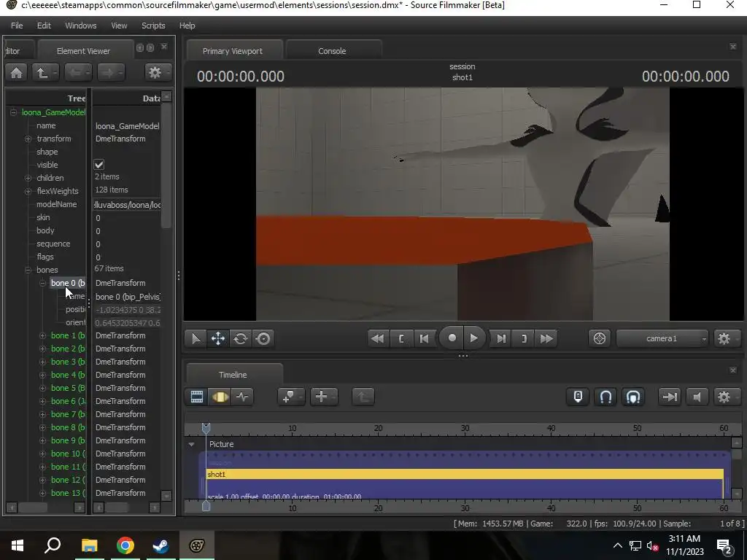
Task: Toggle timeline frame snapping button
Action: (x=633, y=397)
